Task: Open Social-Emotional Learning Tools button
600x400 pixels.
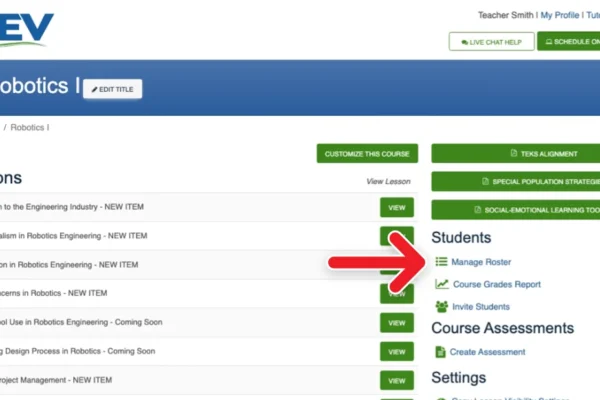Action: (x=516, y=210)
